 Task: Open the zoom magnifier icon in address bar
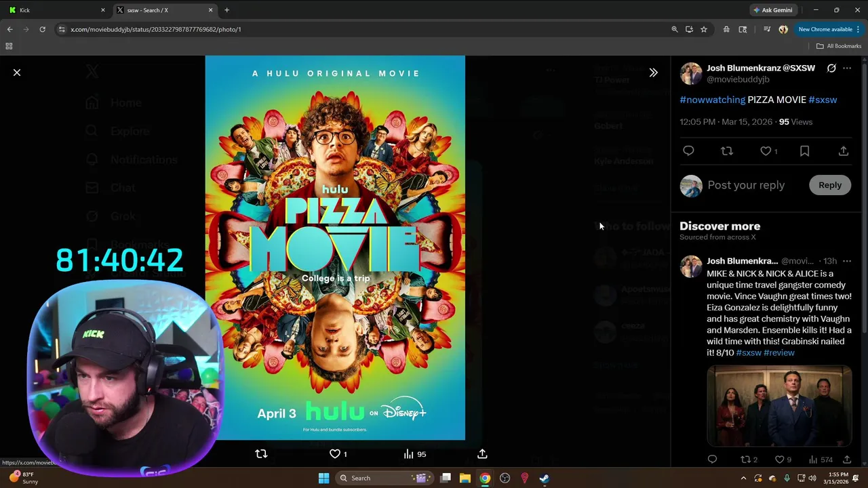675,29
